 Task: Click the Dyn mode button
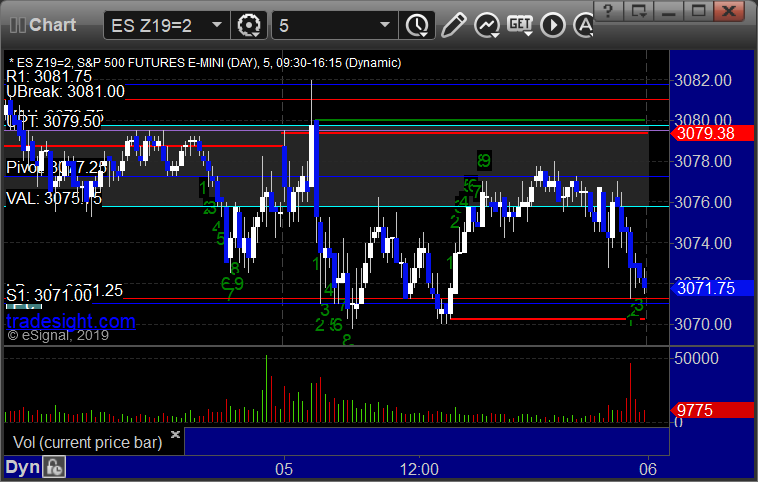pyautogui.click(x=23, y=467)
